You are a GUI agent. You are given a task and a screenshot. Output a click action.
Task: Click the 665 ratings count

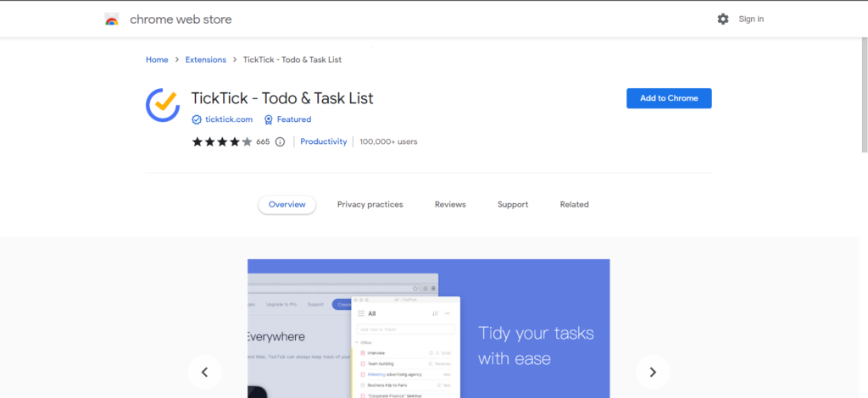tap(263, 142)
